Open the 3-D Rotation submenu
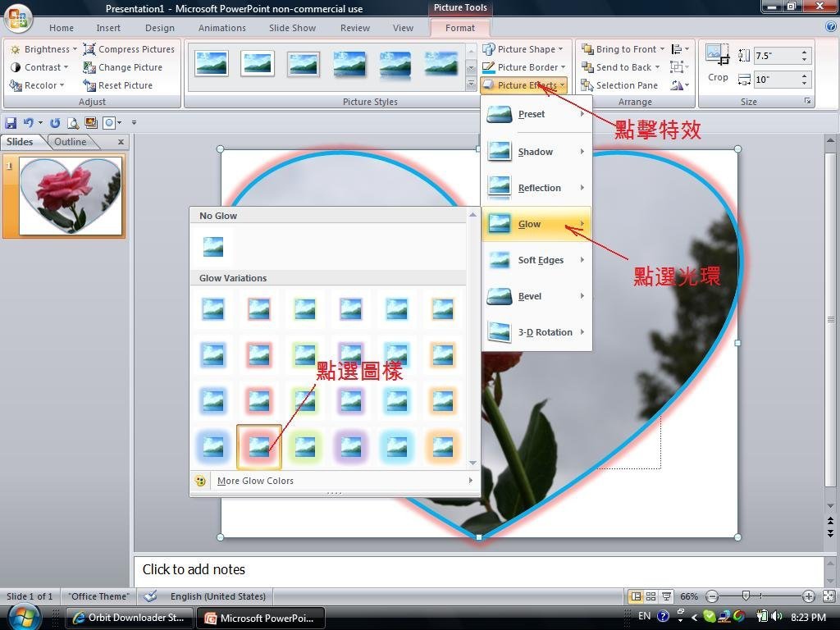 click(536, 332)
